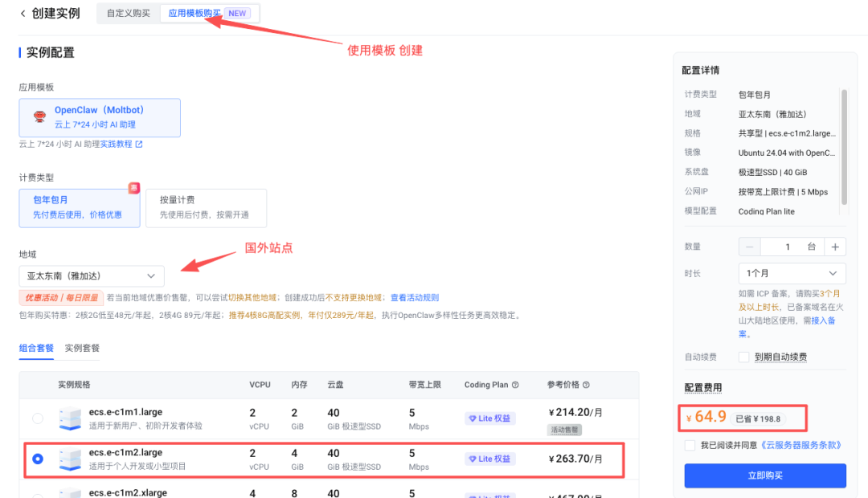The width and height of the screenshot is (868, 498).
Task: Switch to the 自定义购买 tab
Action: tap(129, 14)
